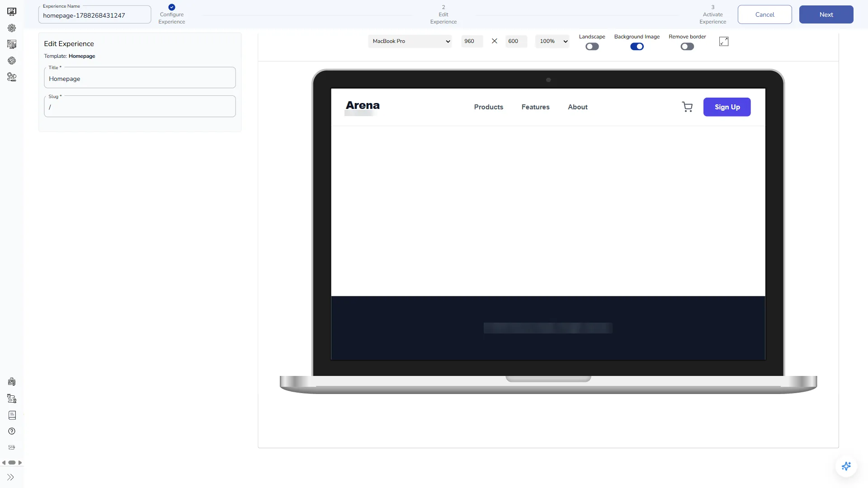The width and height of the screenshot is (868, 488).
Task: Enable the Remove border switch
Action: [687, 47]
